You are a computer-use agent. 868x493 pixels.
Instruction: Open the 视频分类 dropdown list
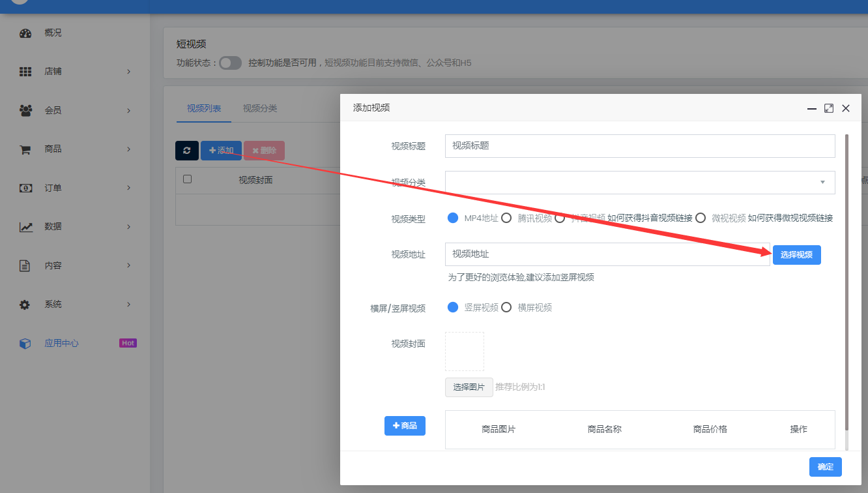pyautogui.click(x=639, y=183)
